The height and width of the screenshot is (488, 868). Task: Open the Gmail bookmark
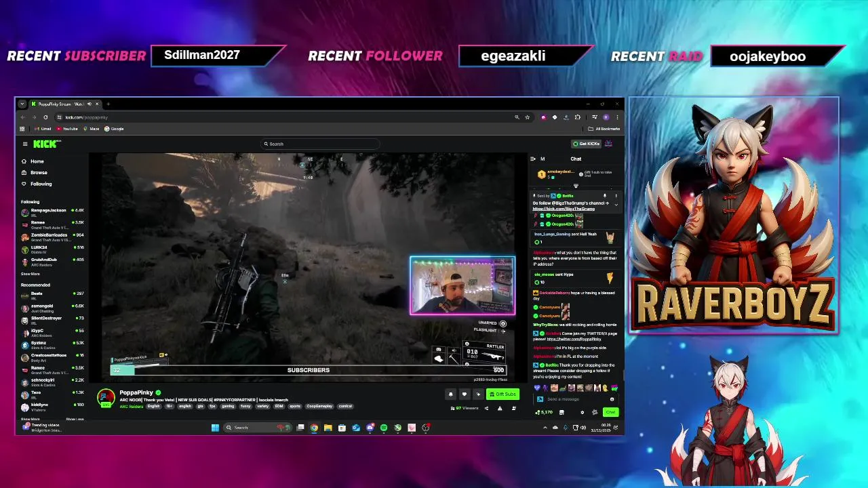coord(43,129)
